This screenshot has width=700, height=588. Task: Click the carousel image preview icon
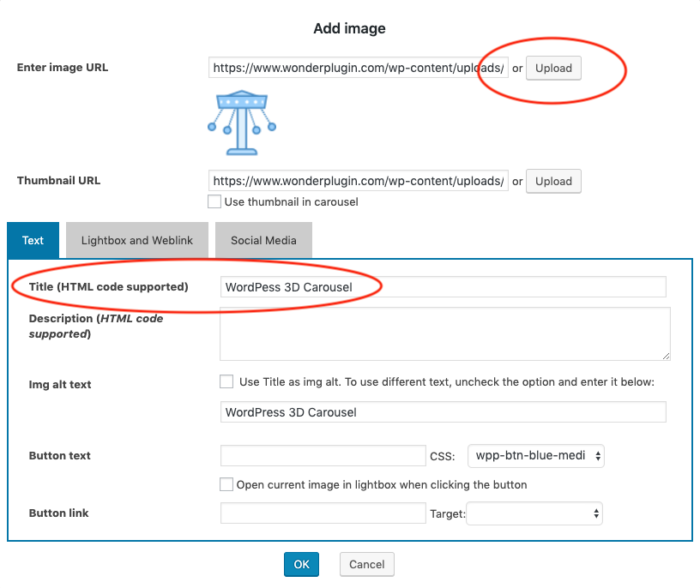click(x=242, y=123)
